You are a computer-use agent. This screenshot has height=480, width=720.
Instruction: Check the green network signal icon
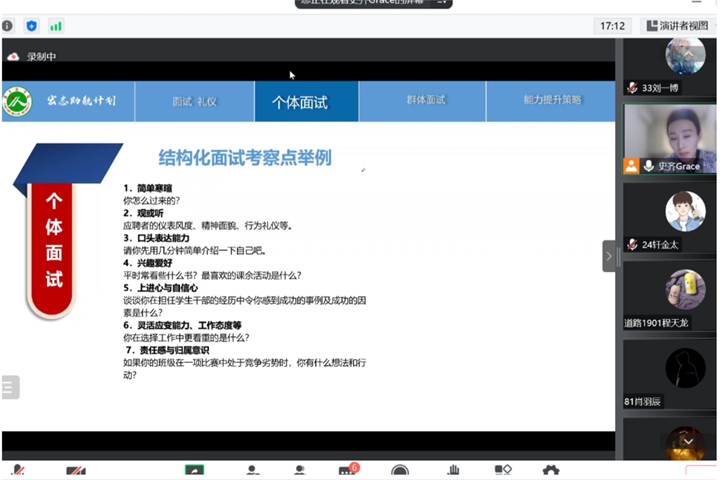[56, 26]
